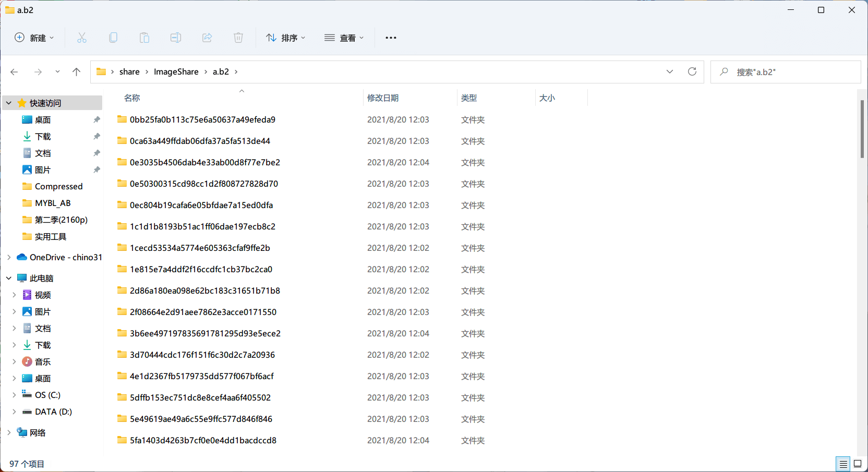
Task: Switch to details list view
Action: (843, 464)
